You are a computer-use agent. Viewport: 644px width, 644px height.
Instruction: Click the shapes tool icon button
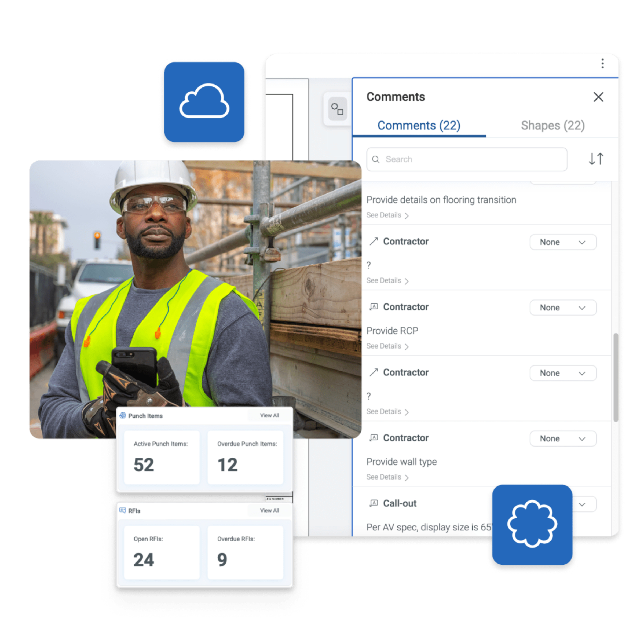(337, 109)
